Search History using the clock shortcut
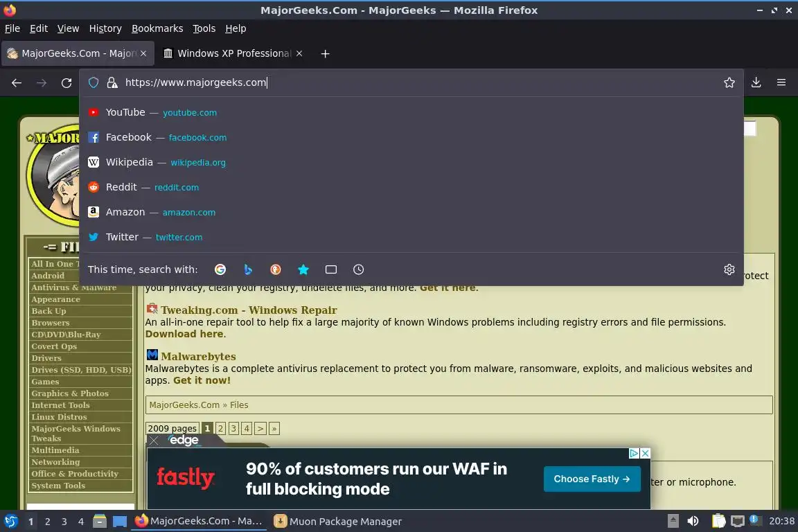Screen dimensions: 798x532 point(358,269)
